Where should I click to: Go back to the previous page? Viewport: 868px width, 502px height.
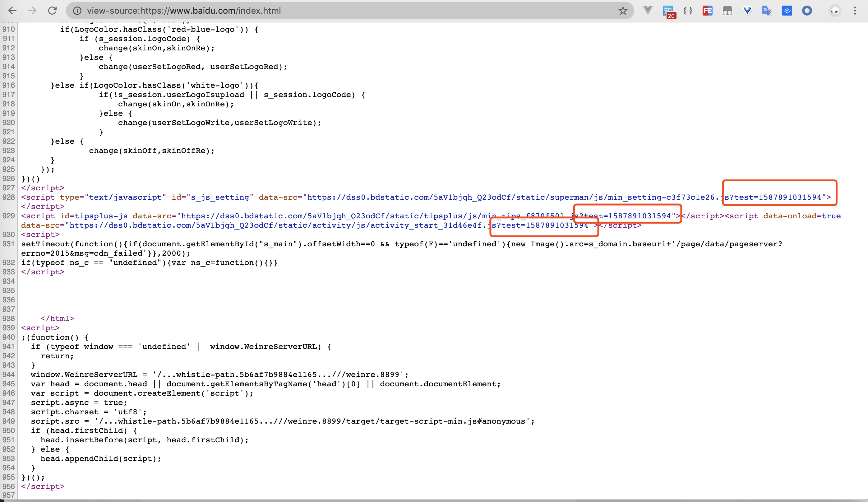(12, 11)
